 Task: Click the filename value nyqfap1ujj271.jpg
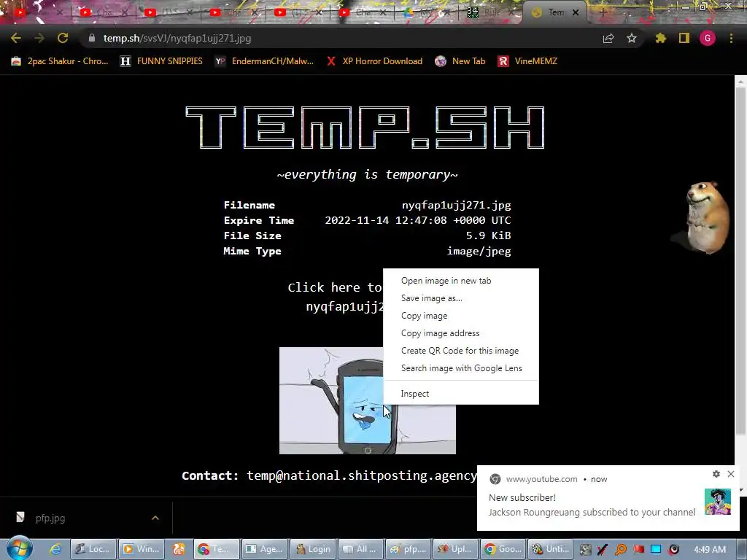coord(457,205)
